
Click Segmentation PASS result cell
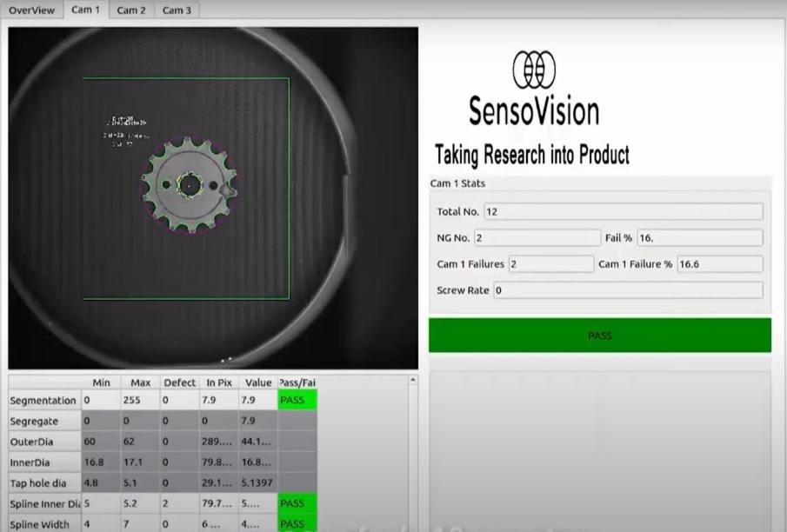point(297,400)
